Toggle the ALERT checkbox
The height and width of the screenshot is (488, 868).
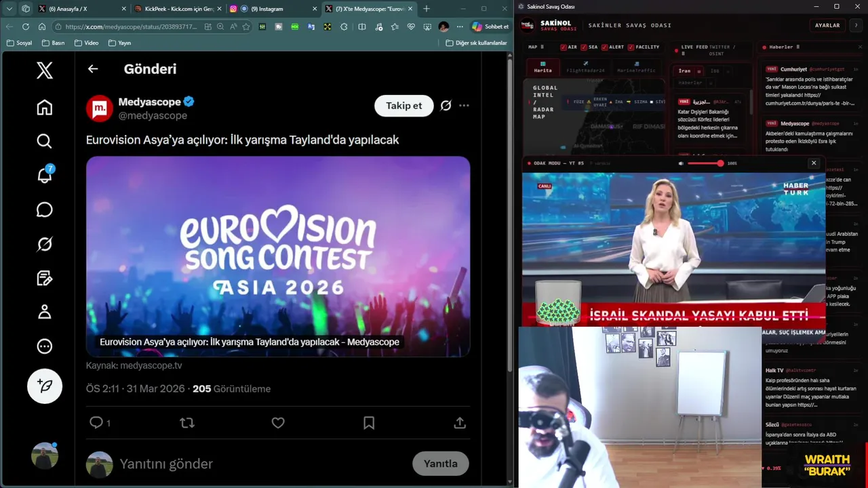[604, 47]
